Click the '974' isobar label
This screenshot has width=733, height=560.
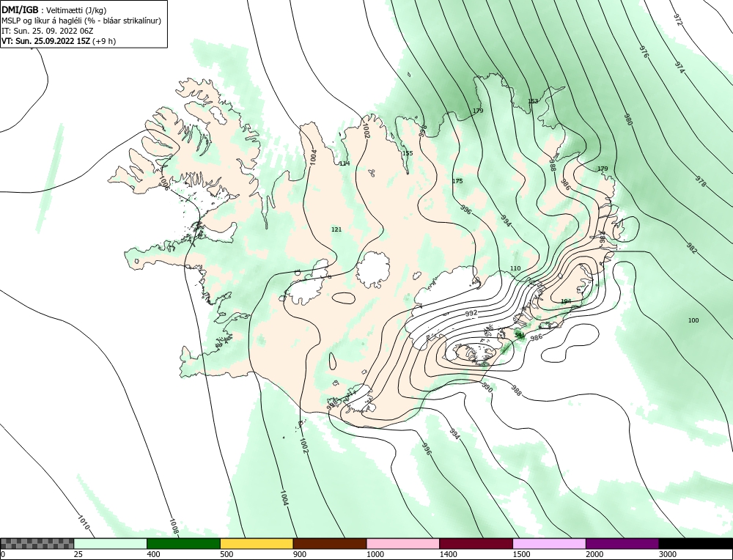[679, 68]
